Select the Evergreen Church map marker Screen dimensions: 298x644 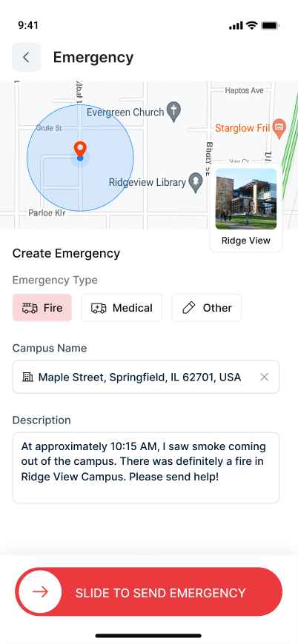(174, 112)
